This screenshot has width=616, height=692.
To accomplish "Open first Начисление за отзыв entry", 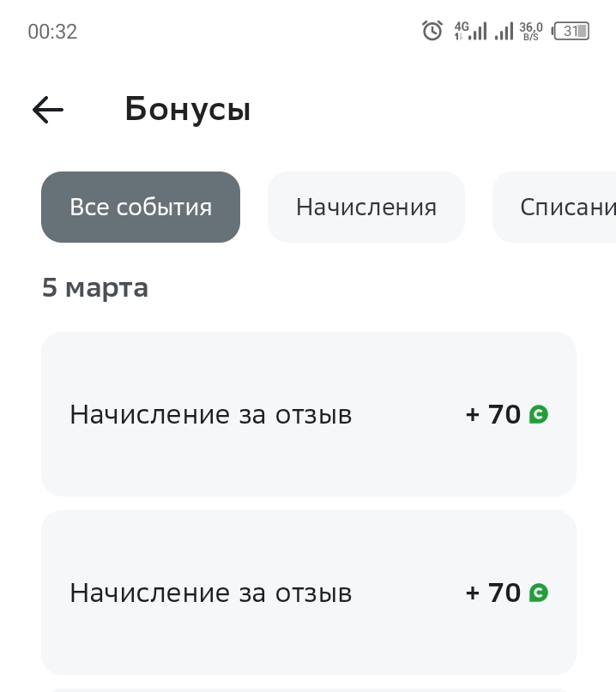I will point(309,414).
